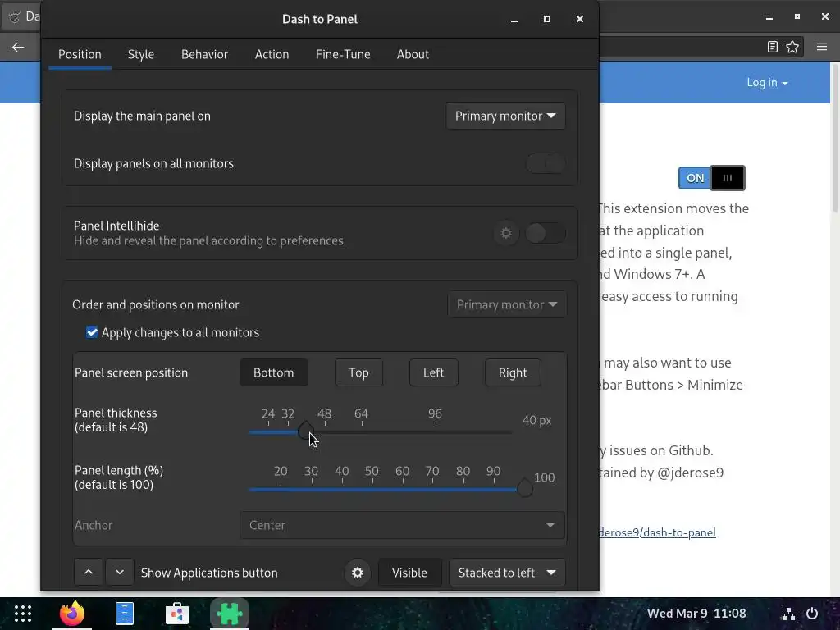Screen dimensions: 840x630
Task: Click the Panel Intellihide title text
Action: coord(116,226)
